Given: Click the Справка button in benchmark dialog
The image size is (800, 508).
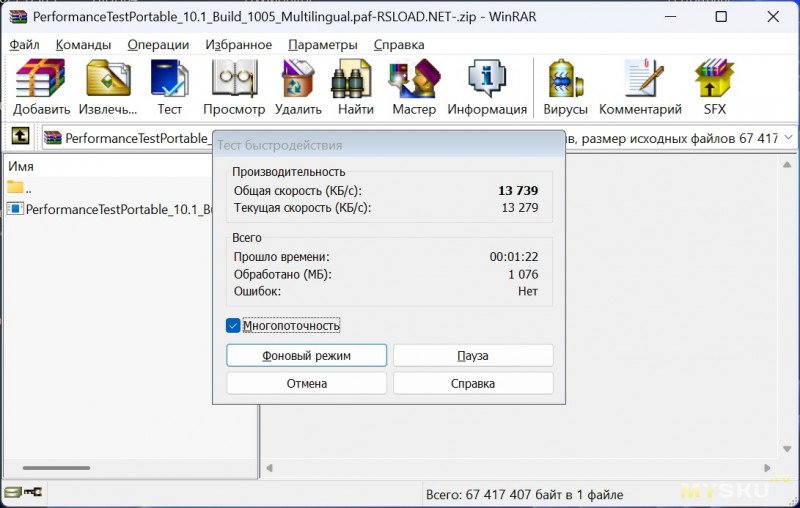Looking at the screenshot, I should pos(473,383).
